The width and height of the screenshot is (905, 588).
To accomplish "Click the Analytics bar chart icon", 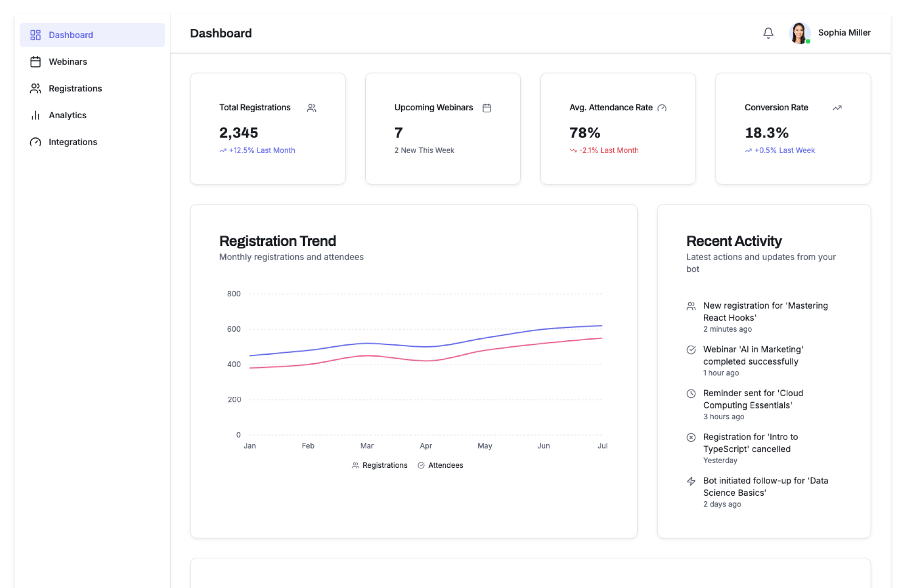I will tap(35, 115).
